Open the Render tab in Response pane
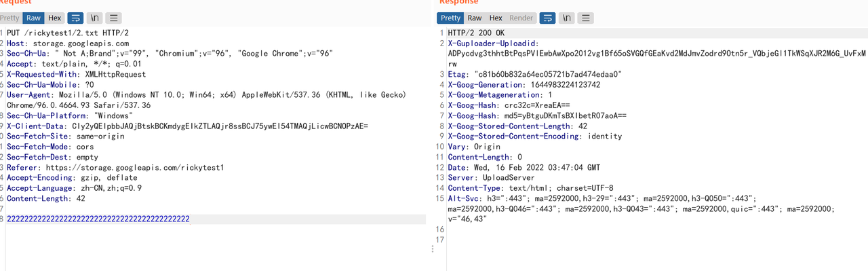This screenshot has height=271, width=868. [521, 18]
